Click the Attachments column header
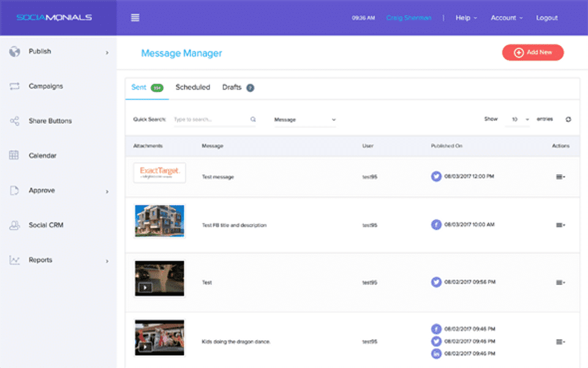Image resolution: width=588 pixels, height=368 pixels. [148, 146]
